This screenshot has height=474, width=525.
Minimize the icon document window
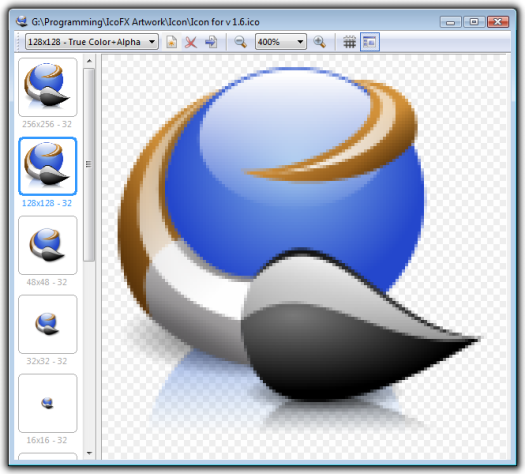451,22
